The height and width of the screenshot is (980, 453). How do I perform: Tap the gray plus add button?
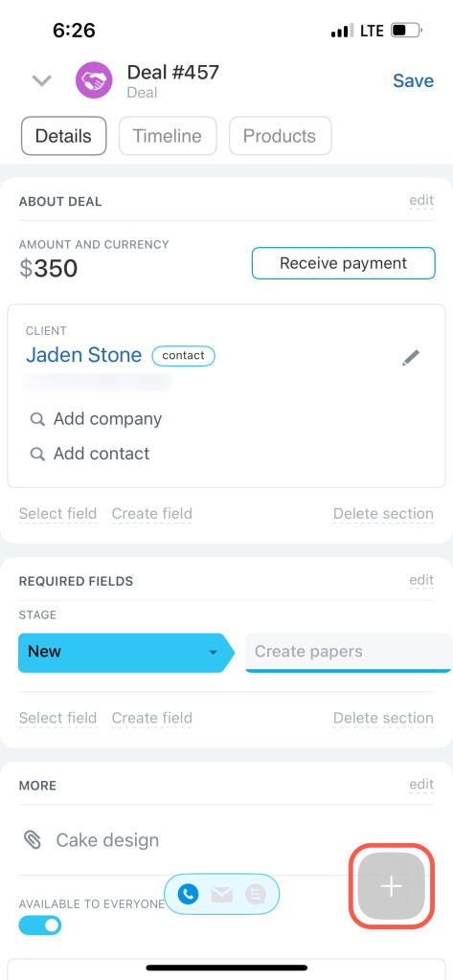(391, 885)
